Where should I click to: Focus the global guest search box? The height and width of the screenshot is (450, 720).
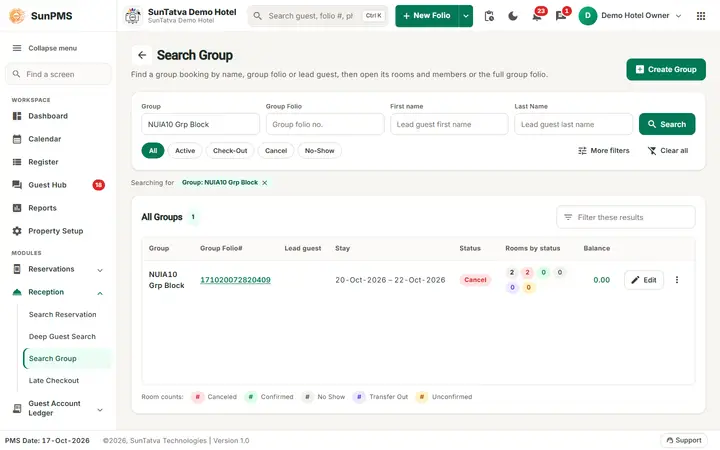click(x=318, y=16)
